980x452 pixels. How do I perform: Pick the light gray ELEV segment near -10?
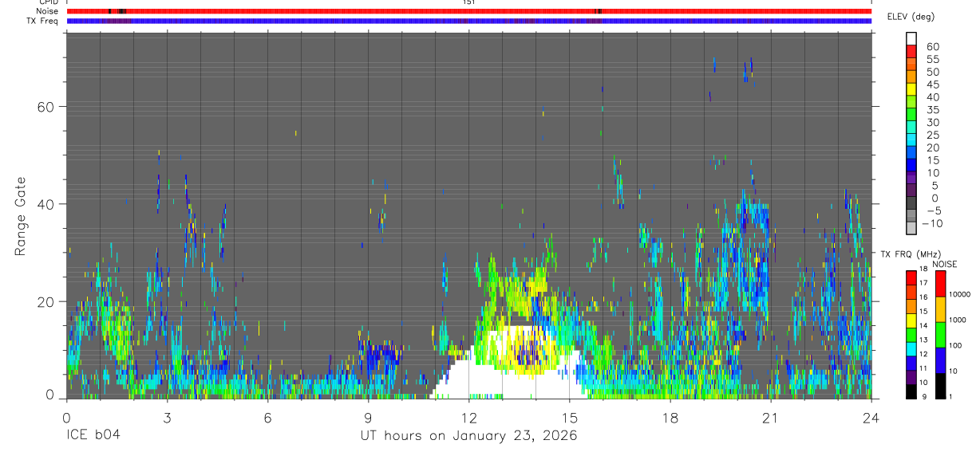pos(911,229)
